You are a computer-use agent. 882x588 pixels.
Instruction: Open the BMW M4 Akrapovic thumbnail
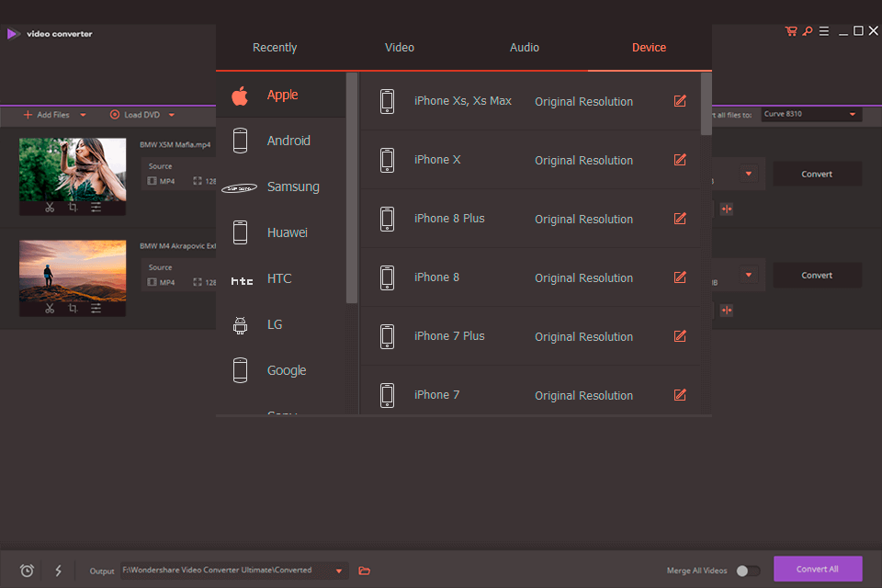point(73,271)
